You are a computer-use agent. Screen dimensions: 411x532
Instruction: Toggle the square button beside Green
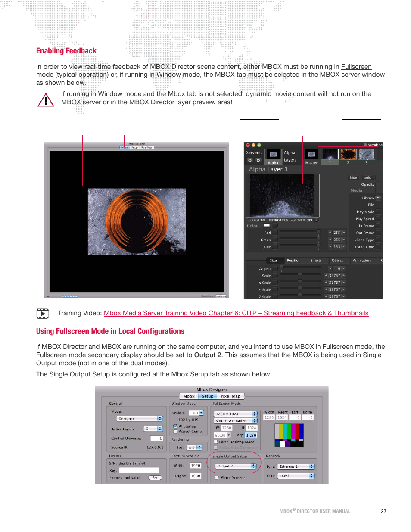[x=275, y=240]
